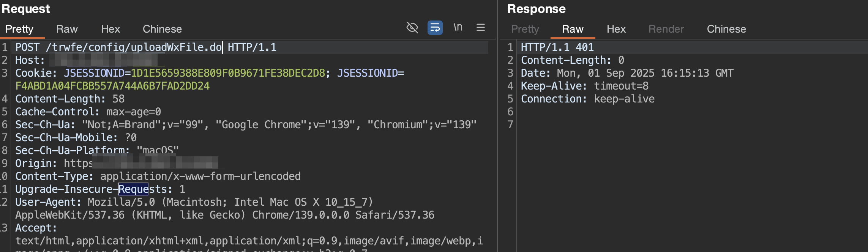This screenshot has width=868, height=252.
Task: Open the request Hex tab
Action: pyautogui.click(x=110, y=29)
